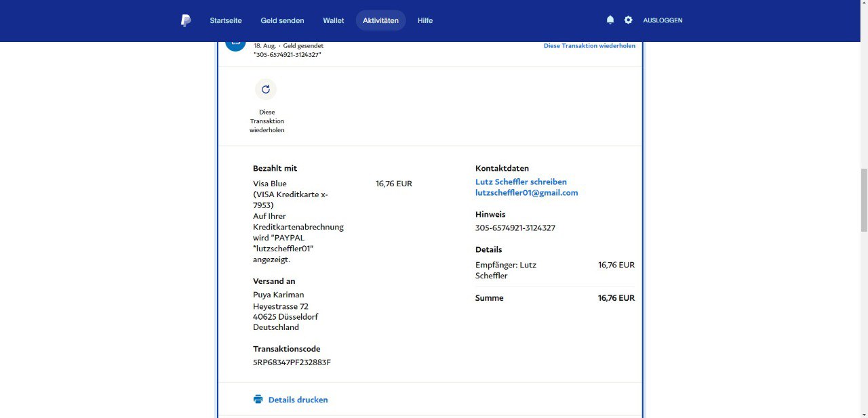Open the Wallet section

pos(333,20)
